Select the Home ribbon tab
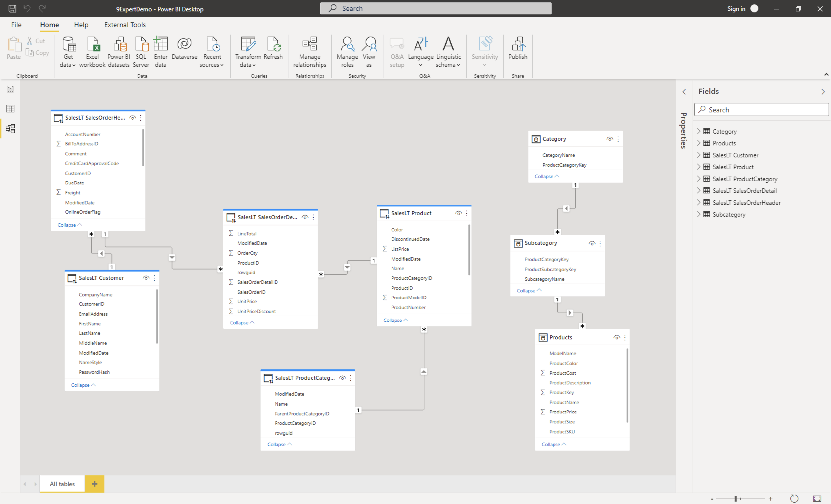 pyautogui.click(x=49, y=25)
